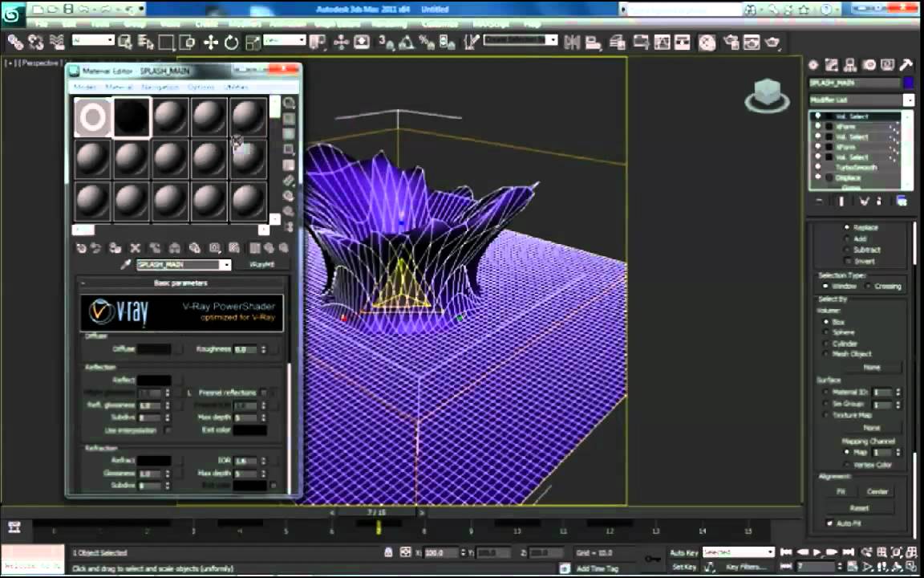Open the Modes menu in Material Editor

click(x=85, y=87)
